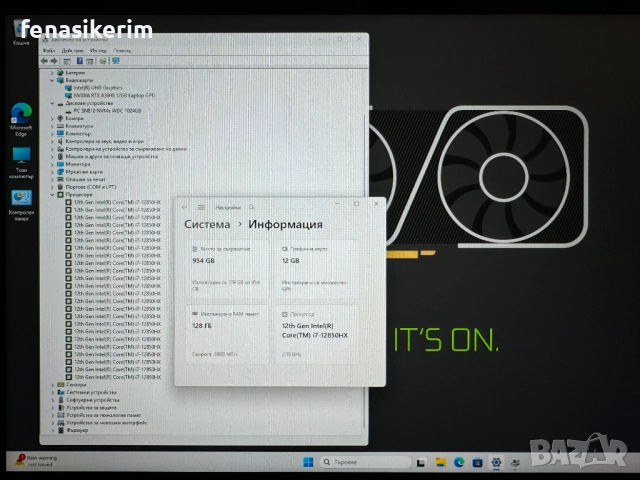The image size is (640, 480).
Task: Switch to Device Manager icon on taskbar
Action: point(515,462)
